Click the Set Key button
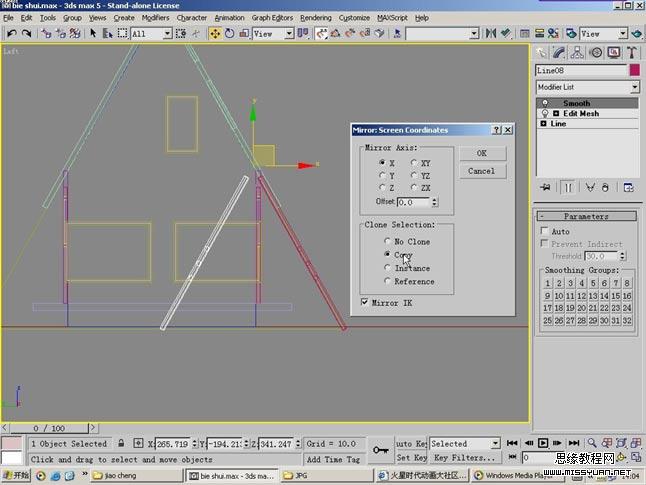 coord(411,457)
